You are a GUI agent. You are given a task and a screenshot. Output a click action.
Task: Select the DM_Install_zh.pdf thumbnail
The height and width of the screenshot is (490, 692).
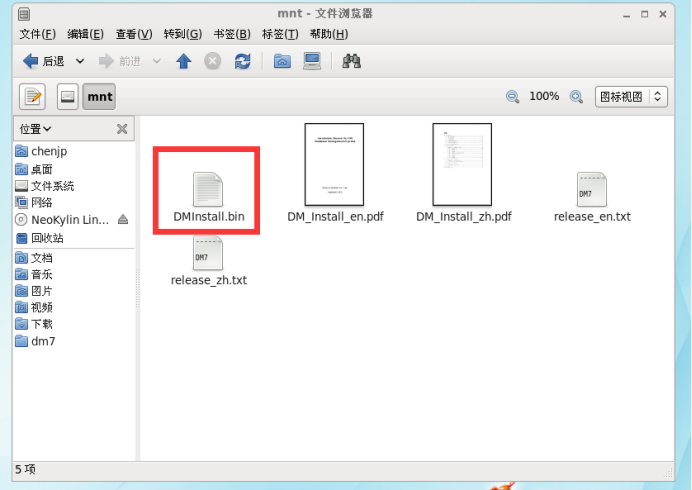tap(462, 164)
